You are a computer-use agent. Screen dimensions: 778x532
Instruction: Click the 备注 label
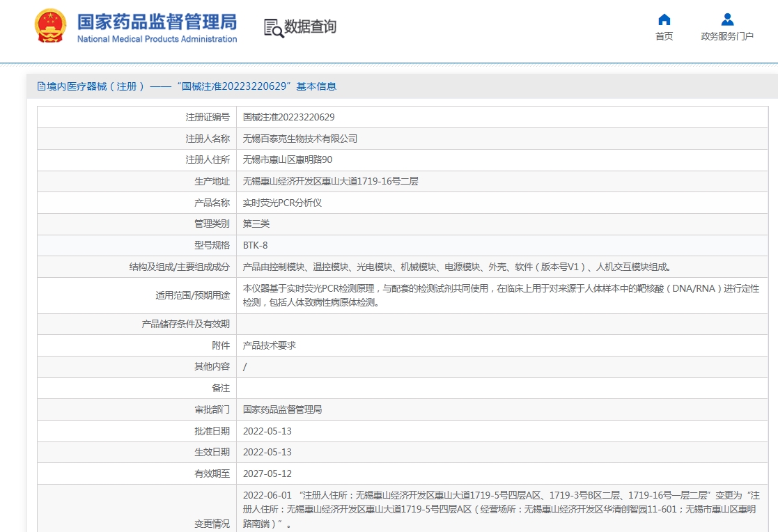point(221,388)
